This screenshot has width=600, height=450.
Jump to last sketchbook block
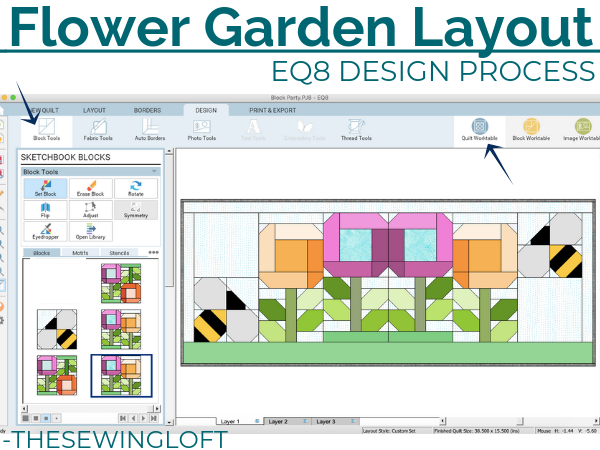tap(154, 418)
